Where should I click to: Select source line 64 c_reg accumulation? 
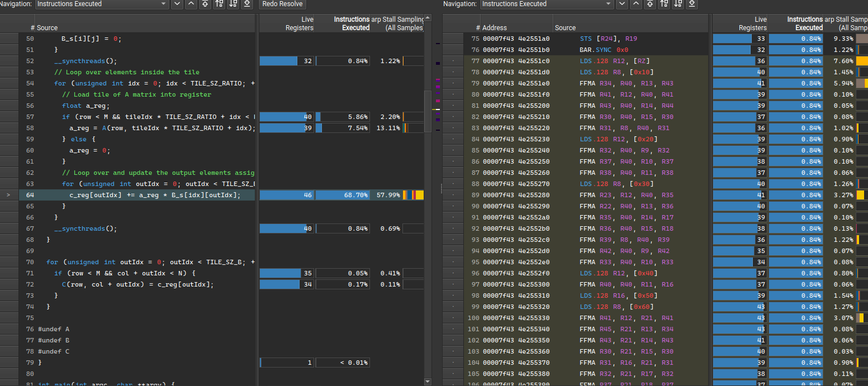tap(155, 195)
